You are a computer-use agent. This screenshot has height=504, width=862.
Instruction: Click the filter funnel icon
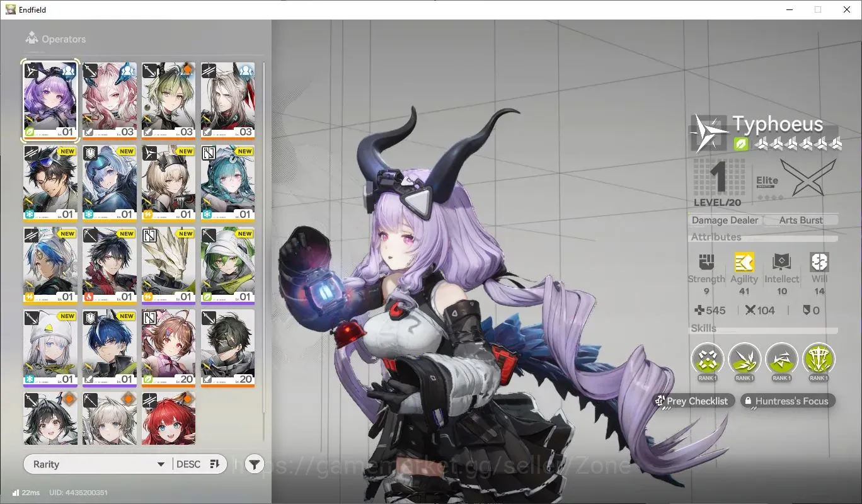click(x=254, y=464)
